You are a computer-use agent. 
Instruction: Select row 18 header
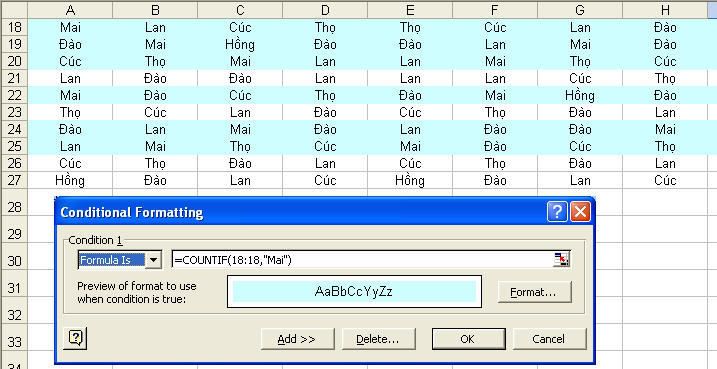coord(14,27)
